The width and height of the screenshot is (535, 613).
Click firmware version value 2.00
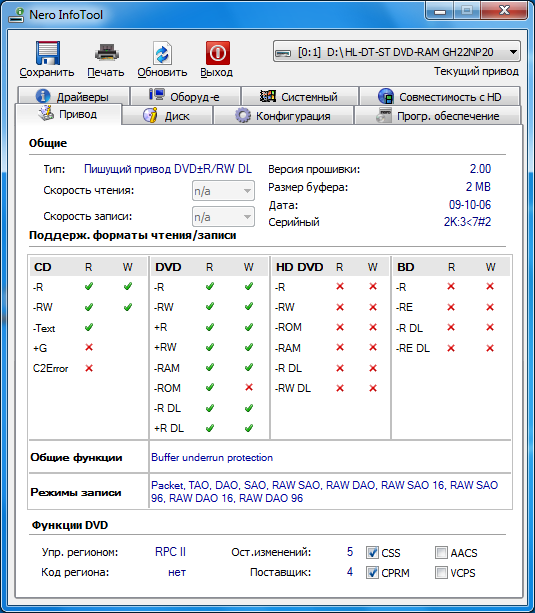pos(480,169)
